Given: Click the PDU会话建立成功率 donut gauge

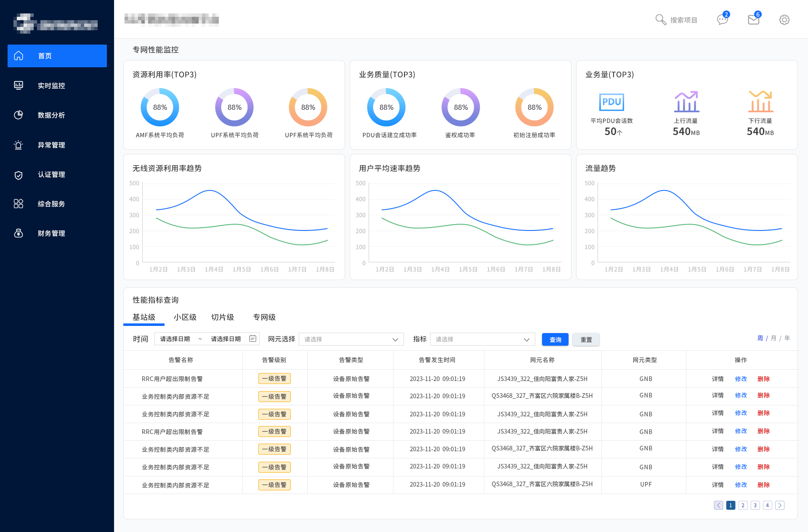Looking at the screenshot, I should [386, 107].
